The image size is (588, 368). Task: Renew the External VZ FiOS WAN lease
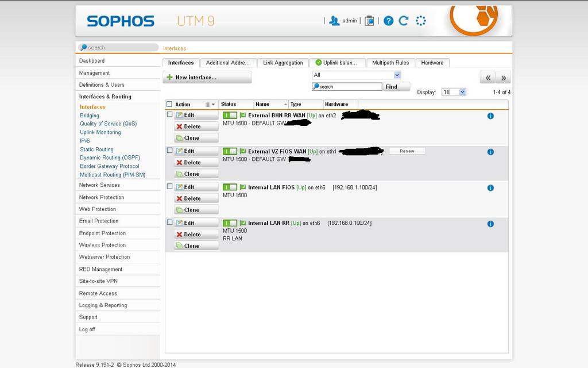click(x=407, y=151)
